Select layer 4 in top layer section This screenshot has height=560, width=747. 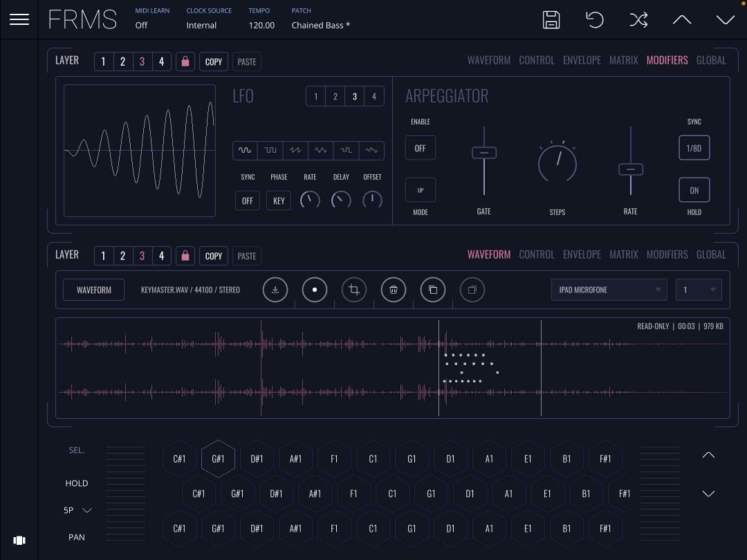tap(161, 61)
